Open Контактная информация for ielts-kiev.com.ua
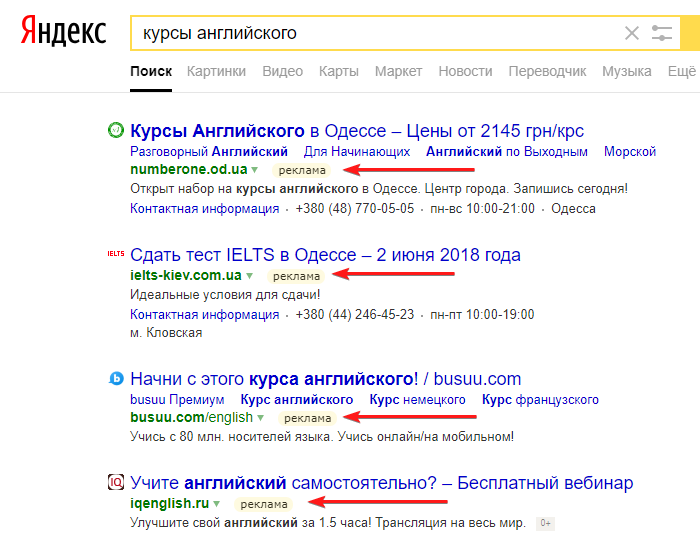This screenshot has width=700, height=550. [204, 315]
